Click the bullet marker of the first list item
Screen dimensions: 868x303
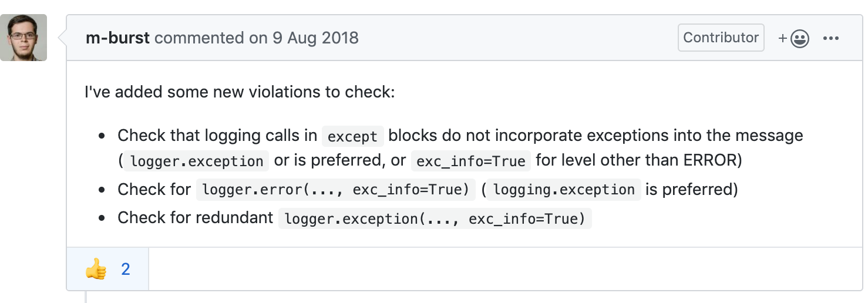pos(102,136)
